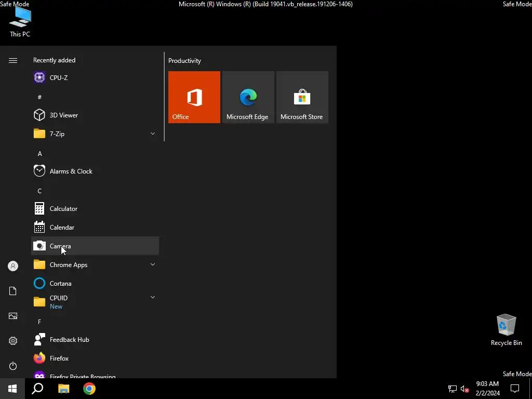
Task: Open taskbar Search magnifier
Action: point(37,389)
